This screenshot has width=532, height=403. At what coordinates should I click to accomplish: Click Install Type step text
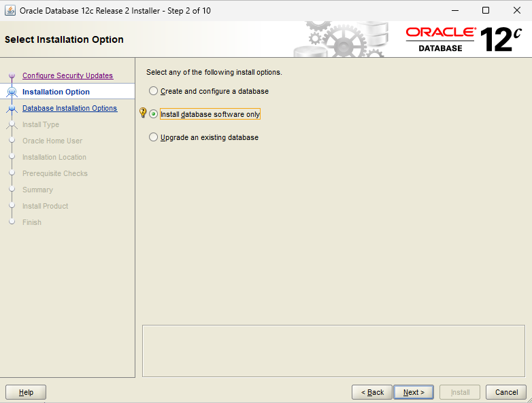click(41, 124)
